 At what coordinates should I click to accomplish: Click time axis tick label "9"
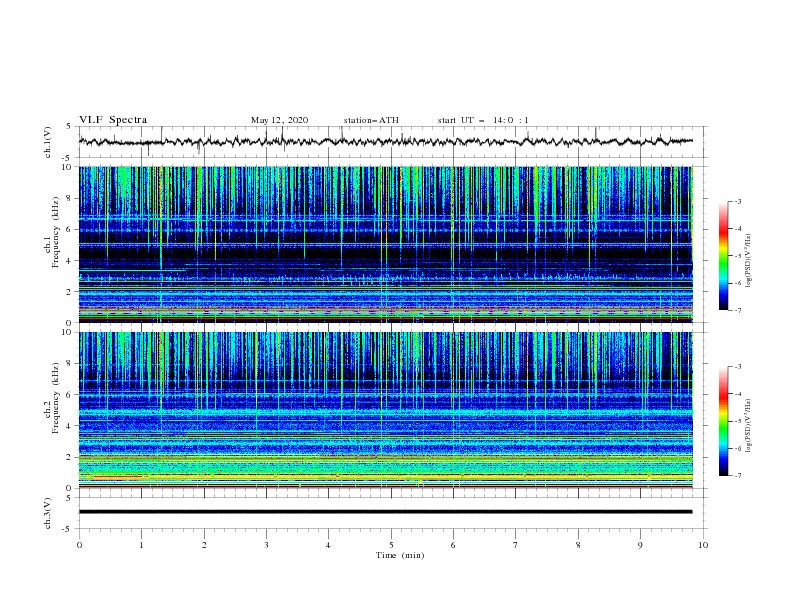coord(640,545)
